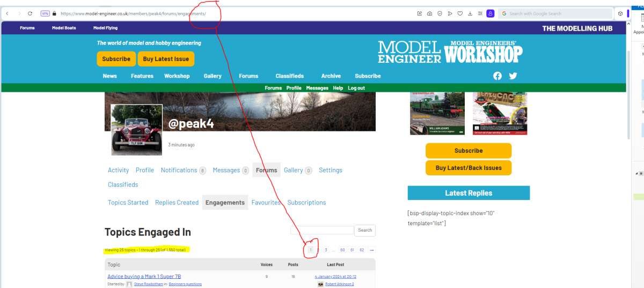Image resolution: width=644 pixels, height=288 pixels.
Task: Go to pagination page 62
Action: click(362, 250)
